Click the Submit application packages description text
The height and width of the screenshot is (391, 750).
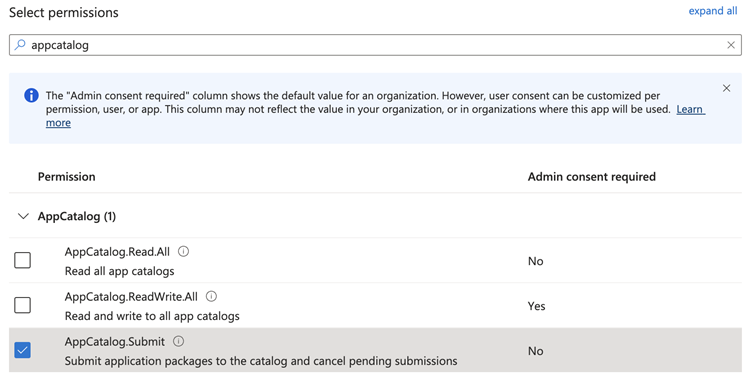pos(261,361)
